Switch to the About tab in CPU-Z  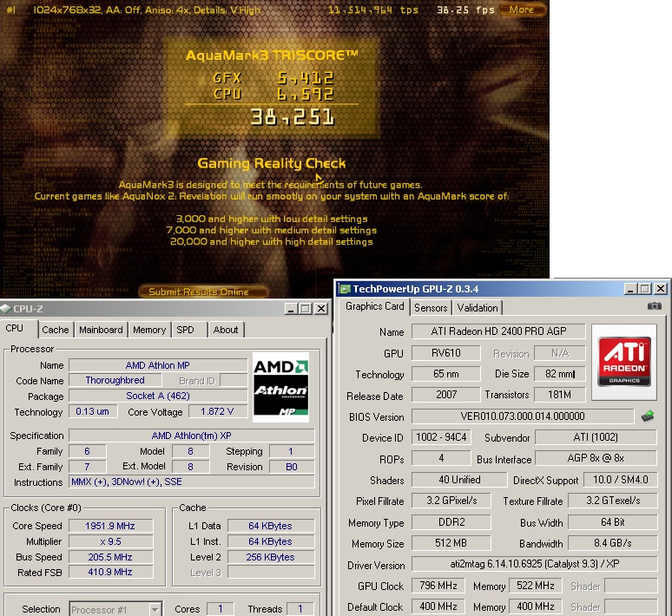coord(226,330)
